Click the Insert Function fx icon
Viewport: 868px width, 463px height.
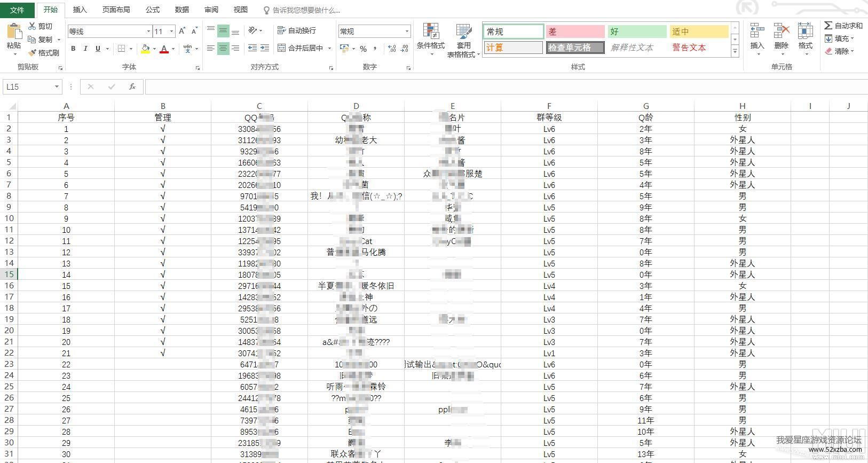point(132,87)
